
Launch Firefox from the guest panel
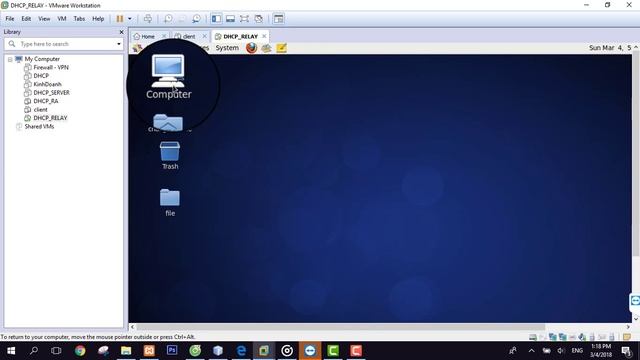pyautogui.click(x=251, y=48)
